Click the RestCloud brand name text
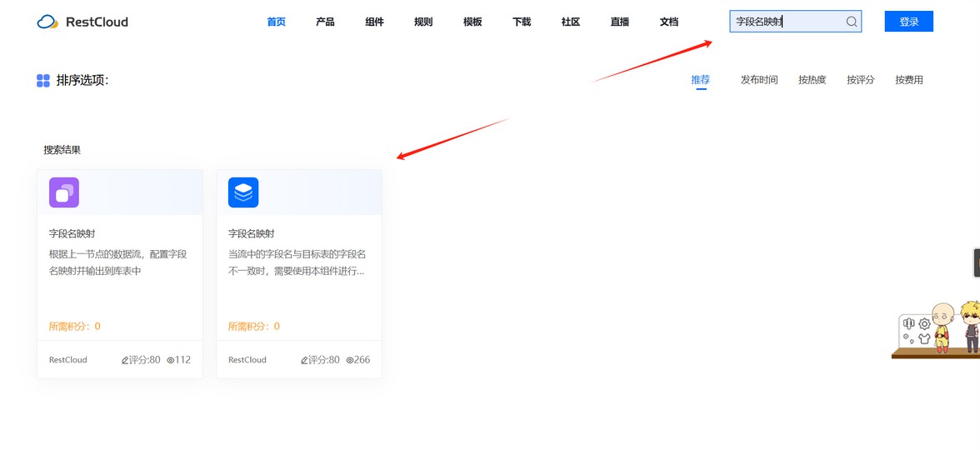The height and width of the screenshot is (450, 980). 97,22
